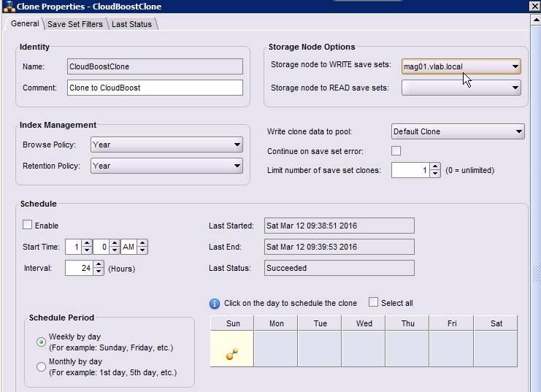The width and height of the screenshot is (541, 392).
Task: Increase the Interval hours value
Action: (x=99, y=264)
